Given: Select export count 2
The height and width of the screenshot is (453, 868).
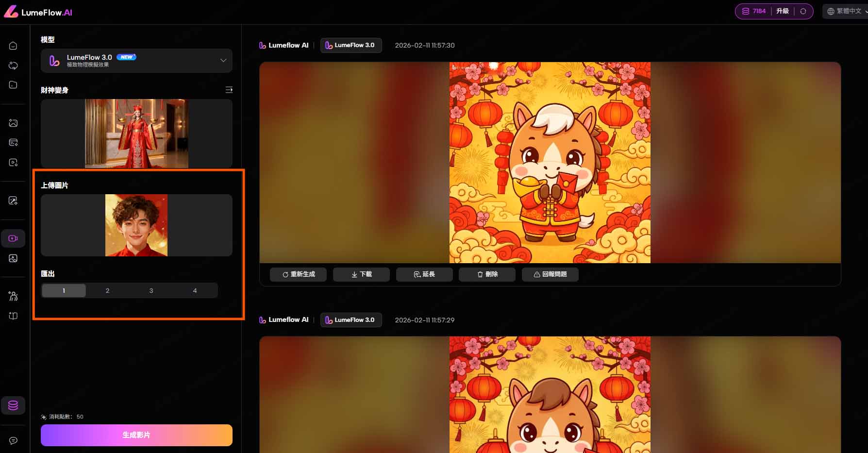Looking at the screenshot, I should 107,290.
